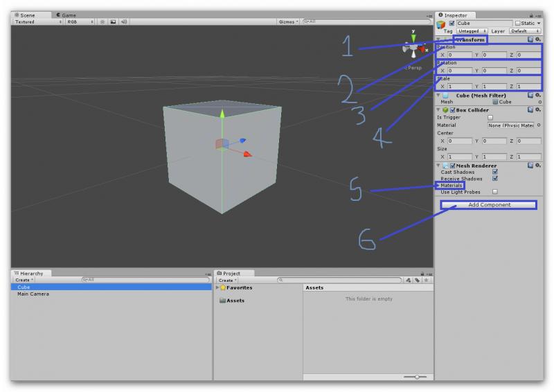
Task: Open Transform component help book icon
Action: [x=530, y=39]
